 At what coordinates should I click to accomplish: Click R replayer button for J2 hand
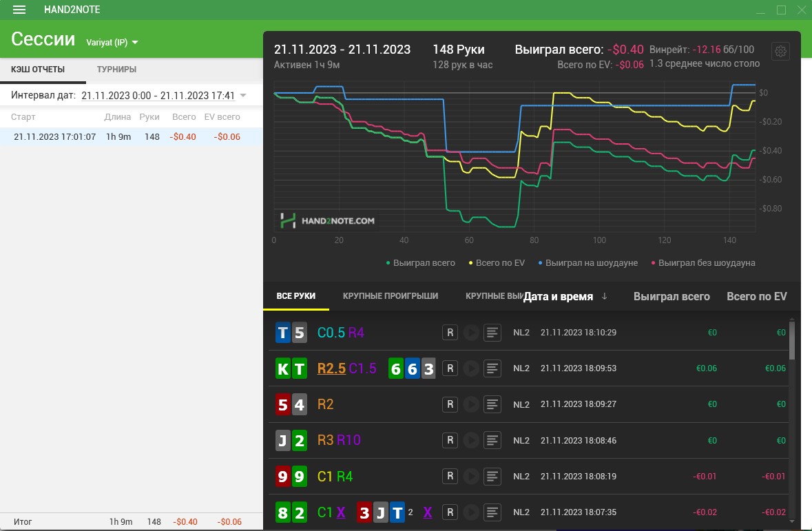point(450,440)
